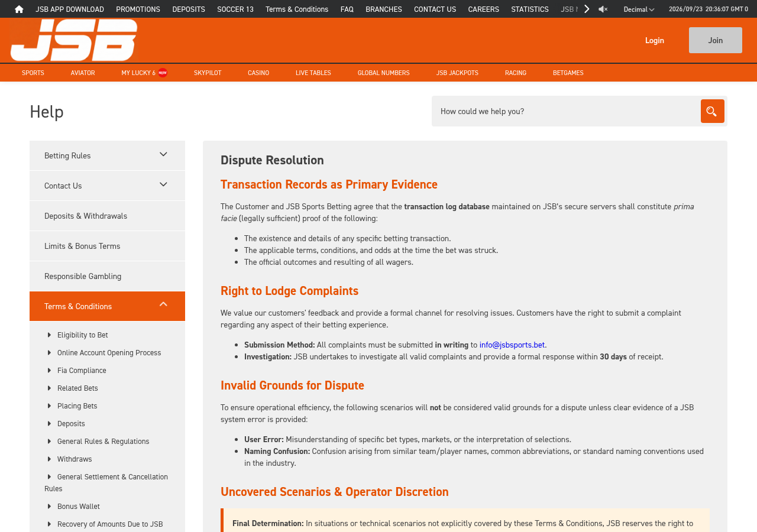Screen dimensions: 757x532
Task: Open Terms & Conditions in top navigation
Action: pyautogui.click(x=297, y=9)
